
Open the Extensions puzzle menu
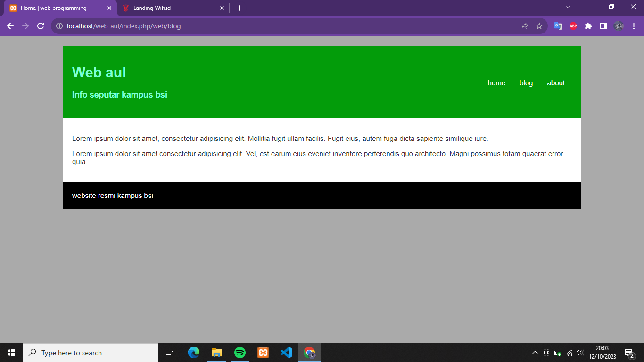pos(588,26)
